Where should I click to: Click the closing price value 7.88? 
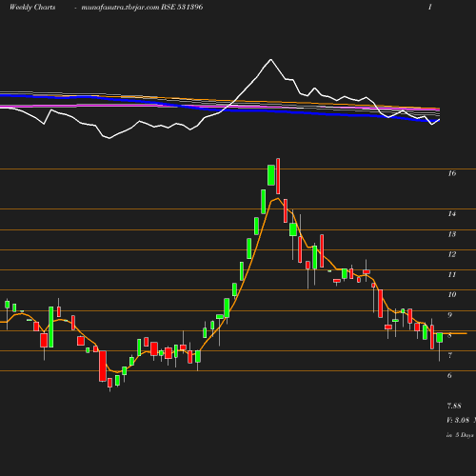(x=454, y=406)
